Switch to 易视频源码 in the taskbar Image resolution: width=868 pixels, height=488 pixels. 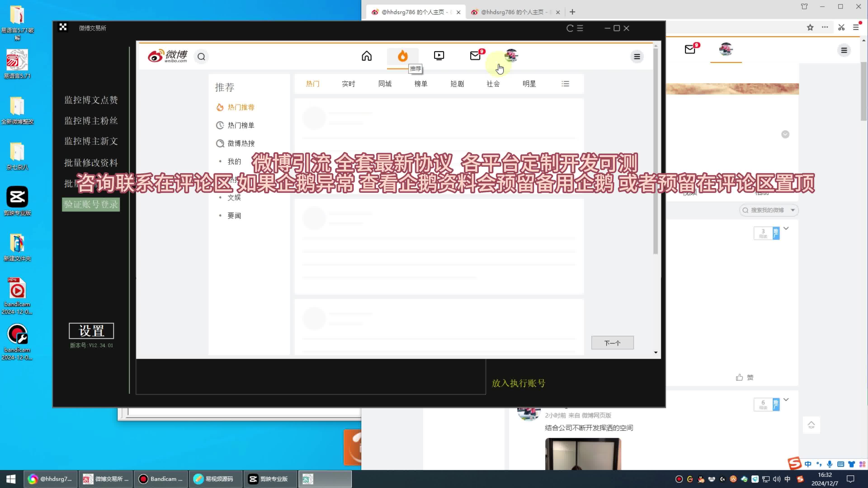215,479
